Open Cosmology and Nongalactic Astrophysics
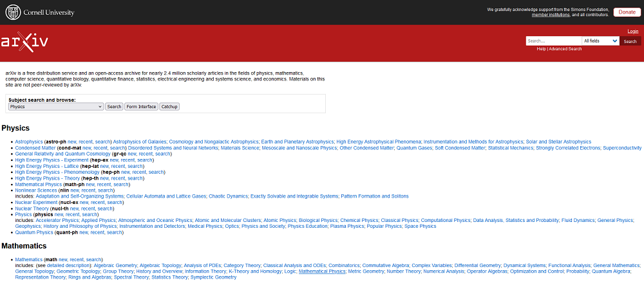644x285 pixels. 214,142
